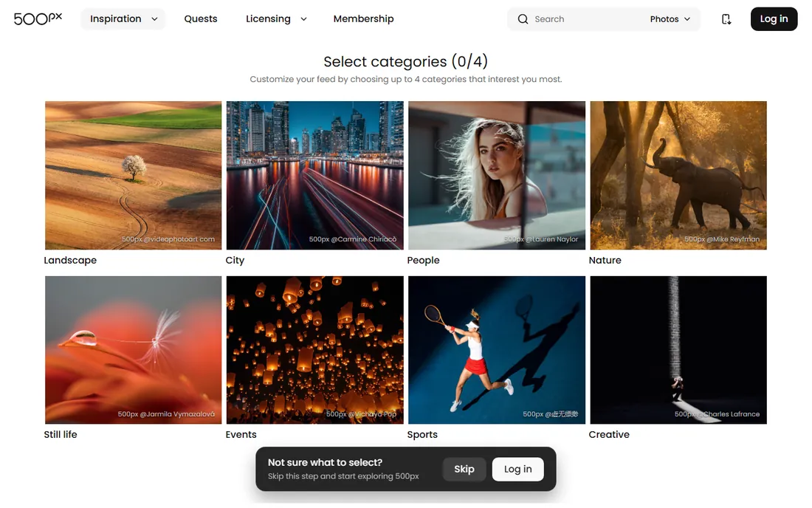
Task: Select the Nature category elephant thumbnail
Action: [x=678, y=175]
